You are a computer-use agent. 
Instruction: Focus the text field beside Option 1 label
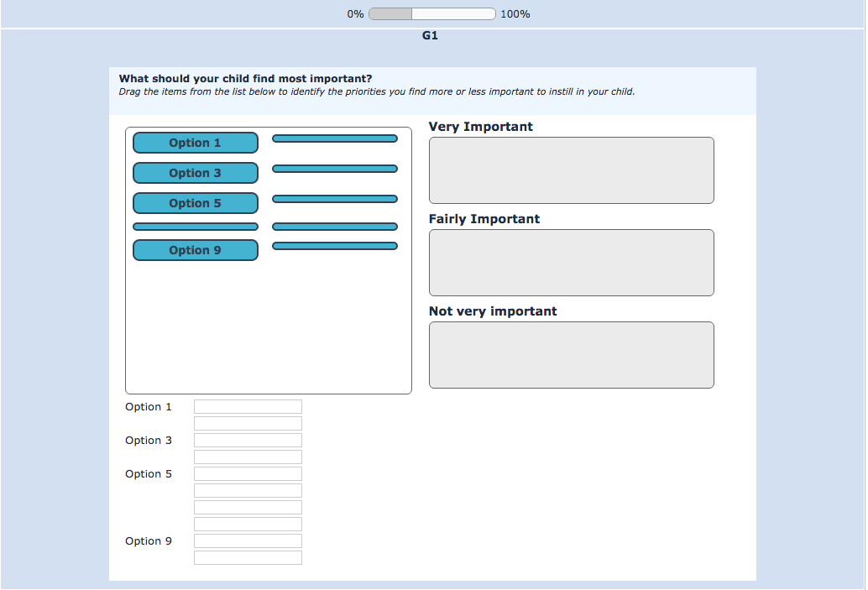pos(248,407)
